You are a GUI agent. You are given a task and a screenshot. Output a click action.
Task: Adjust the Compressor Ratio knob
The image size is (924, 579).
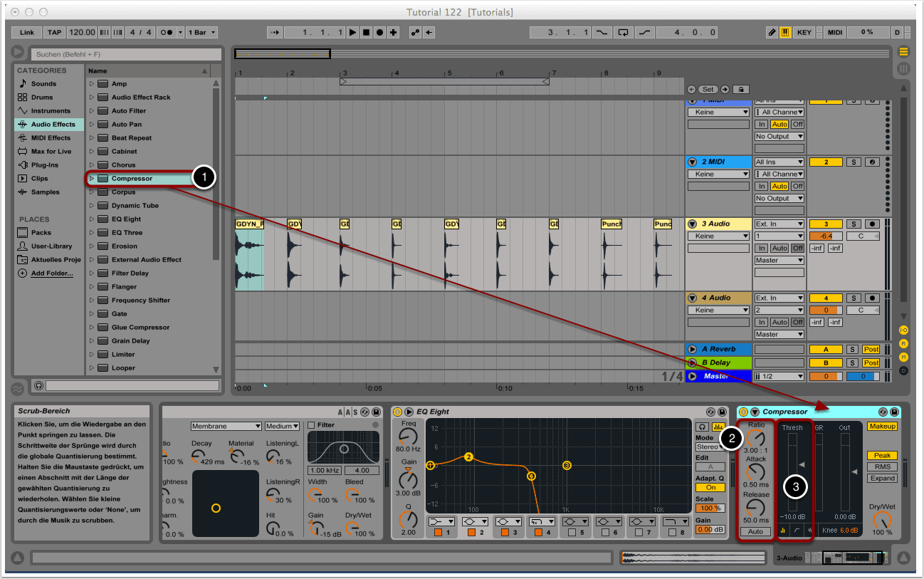pyautogui.click(x=755, y=439)
